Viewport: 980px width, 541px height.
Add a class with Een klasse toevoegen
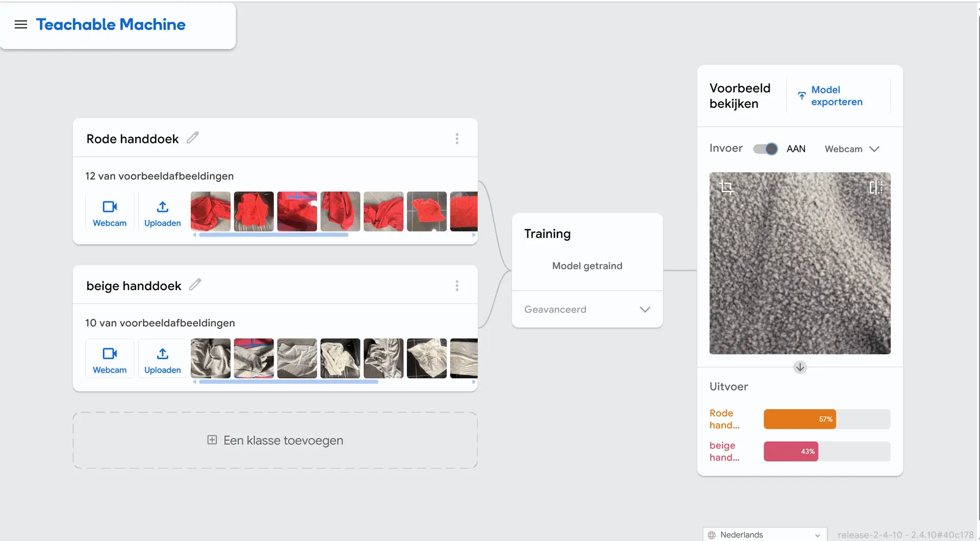coord(275,440)
